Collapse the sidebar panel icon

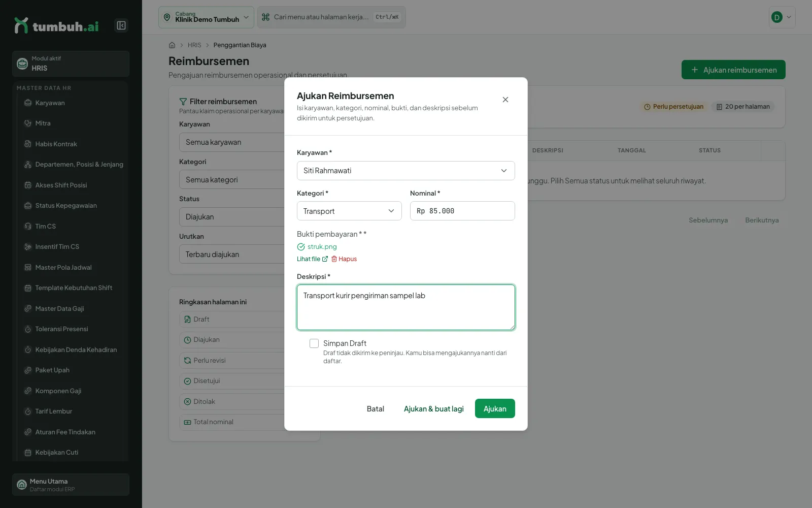[x=121, y=25]
